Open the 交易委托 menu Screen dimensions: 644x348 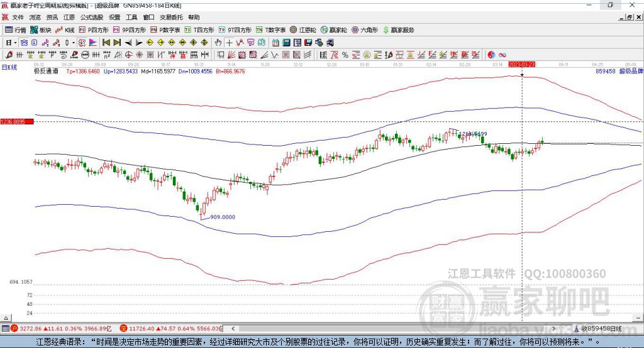171,17
